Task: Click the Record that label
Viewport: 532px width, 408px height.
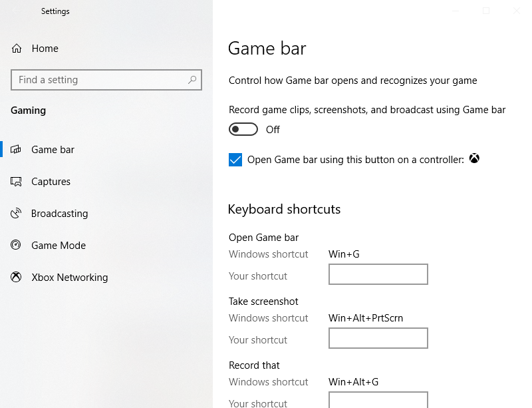Action: point(254,365)
